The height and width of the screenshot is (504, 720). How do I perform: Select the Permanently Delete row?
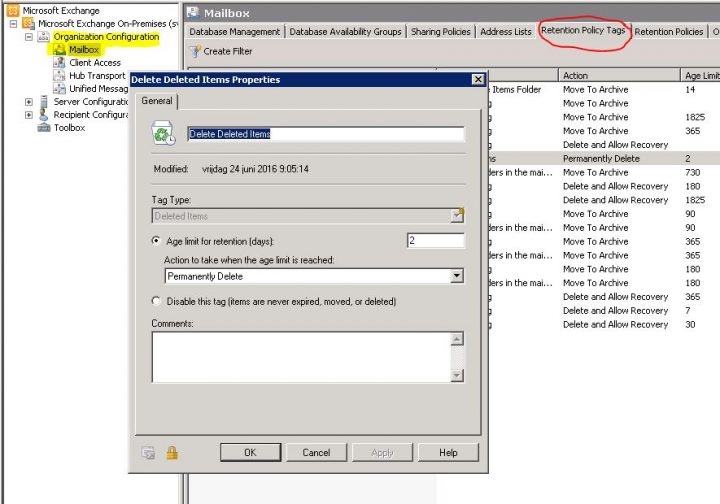pos(604,158)
